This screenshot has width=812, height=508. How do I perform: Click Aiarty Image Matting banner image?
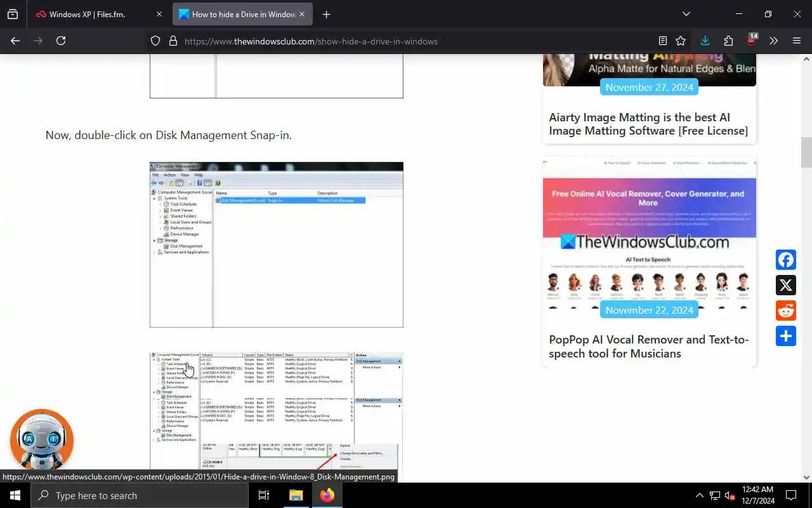650,70
